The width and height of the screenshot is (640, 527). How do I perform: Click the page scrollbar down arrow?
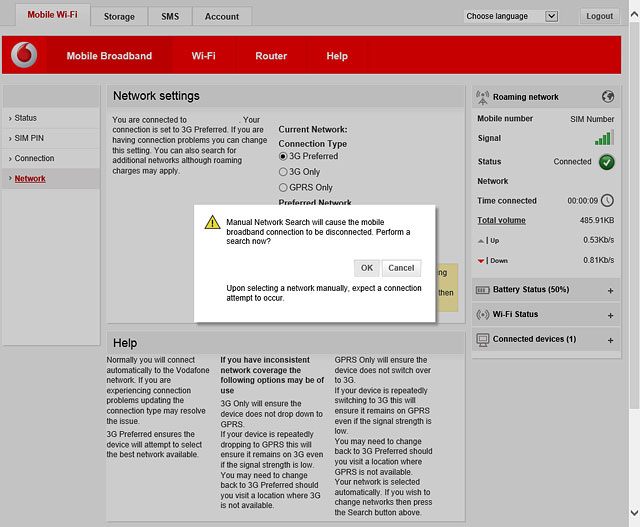pyautogui.click(x=634, y=513)
